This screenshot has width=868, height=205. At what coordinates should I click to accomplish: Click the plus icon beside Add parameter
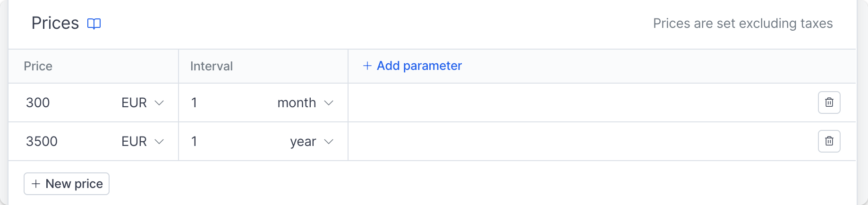(367, 66)
